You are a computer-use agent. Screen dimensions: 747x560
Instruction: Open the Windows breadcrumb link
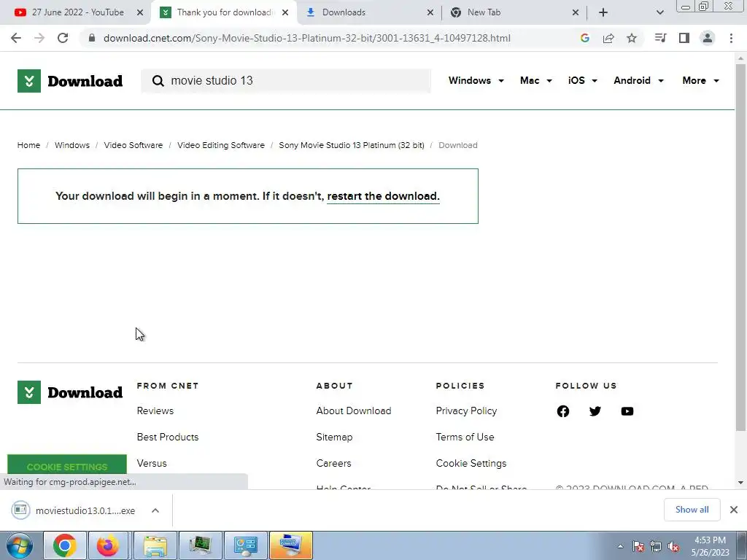click(x=72, y=145)
